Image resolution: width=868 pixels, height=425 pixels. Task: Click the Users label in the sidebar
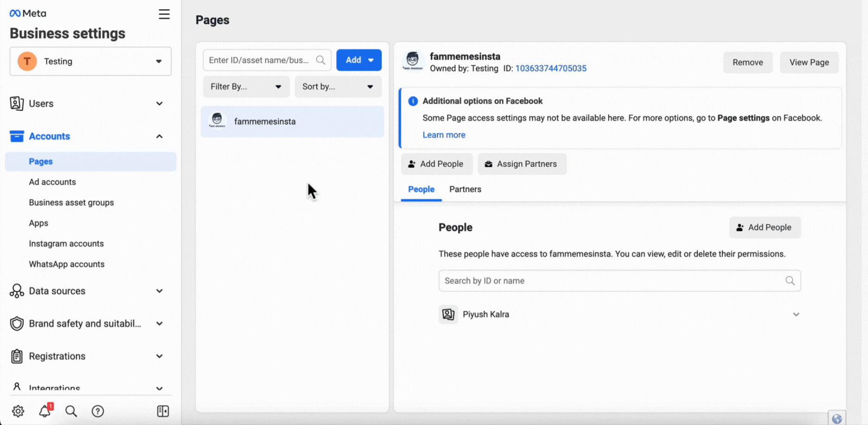pos(41,103)
